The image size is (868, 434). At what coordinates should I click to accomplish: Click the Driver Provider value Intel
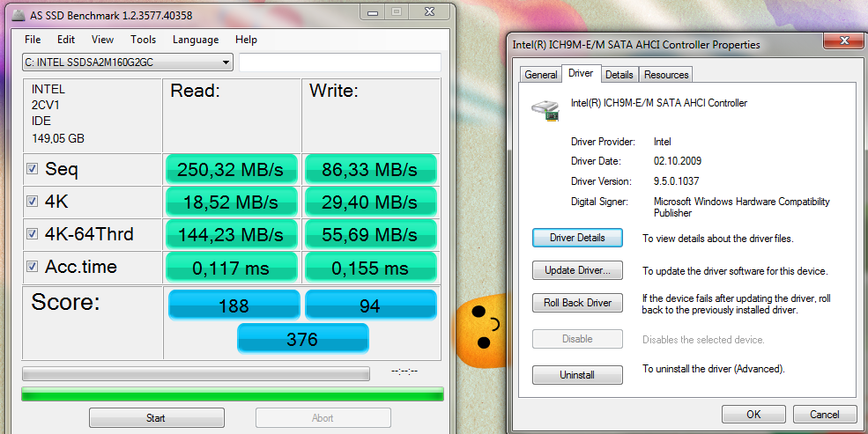tap(662, 142)
